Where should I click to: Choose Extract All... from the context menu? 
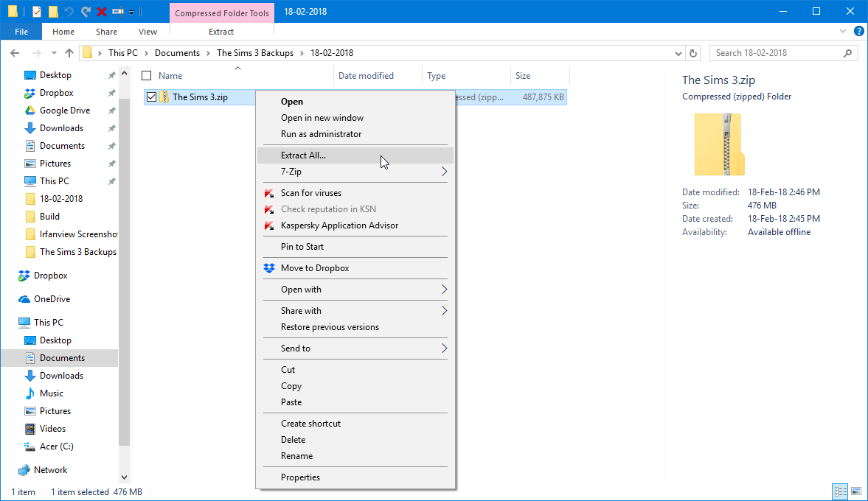[303, 155]
